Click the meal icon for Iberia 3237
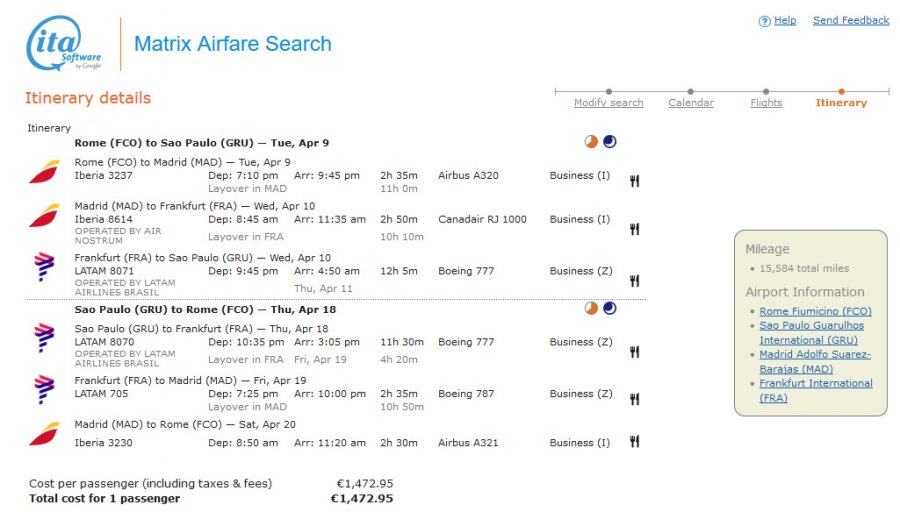The height and width of the screenshot is (512, 900). pos(634,181)
